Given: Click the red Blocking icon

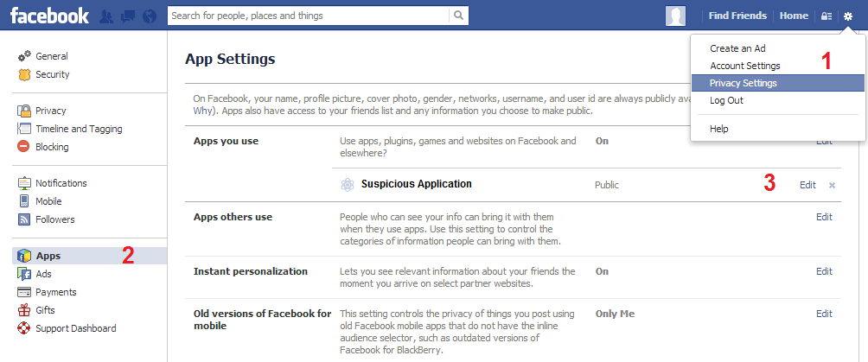Looking at the screenshot, I should point(24,147).
